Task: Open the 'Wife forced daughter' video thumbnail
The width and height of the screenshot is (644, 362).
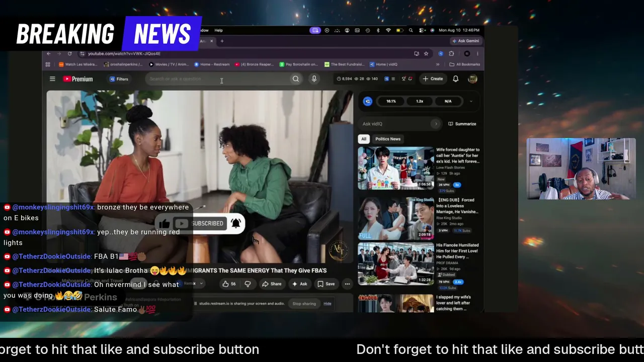Action: (395, 168)
